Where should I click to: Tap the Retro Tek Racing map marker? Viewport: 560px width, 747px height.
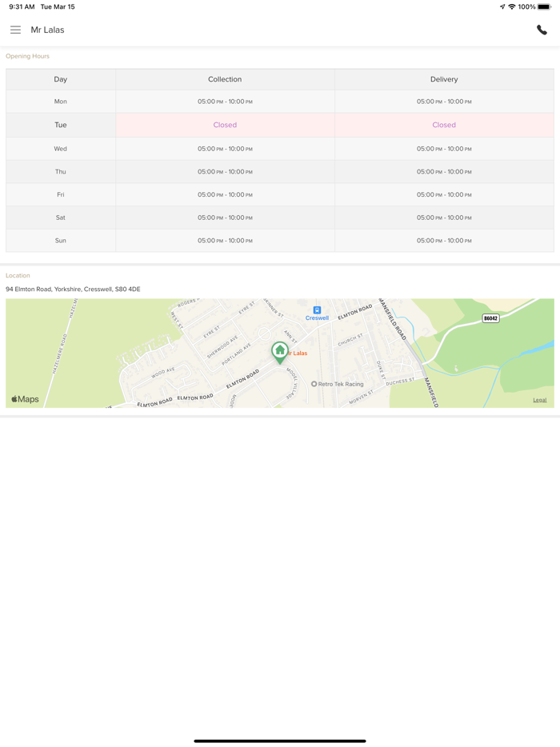tap(314, 384)
